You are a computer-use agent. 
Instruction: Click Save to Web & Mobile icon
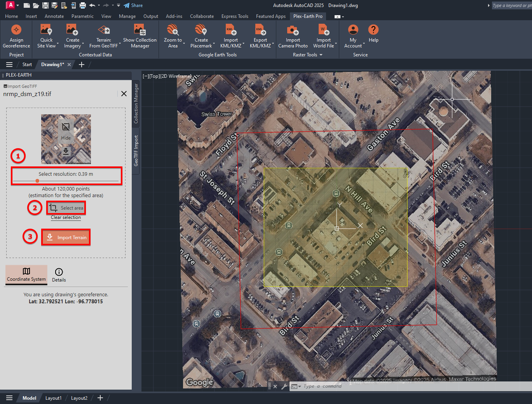73,5
